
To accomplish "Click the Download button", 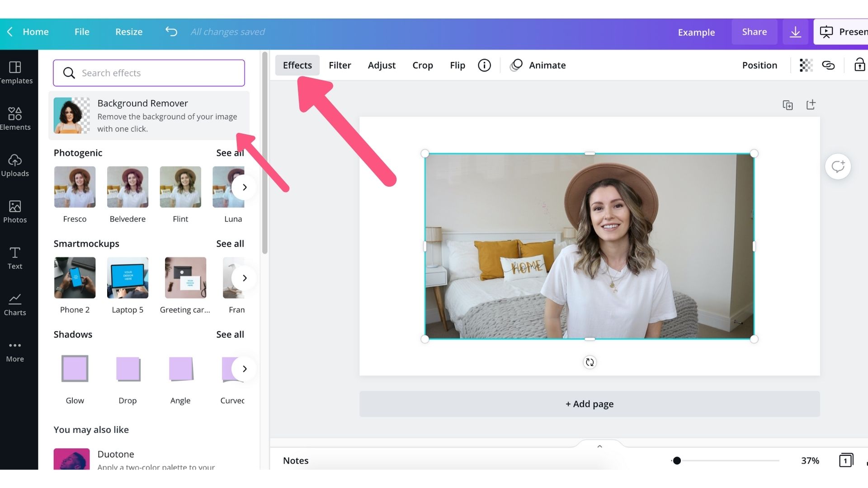I will tap(796, 32).
